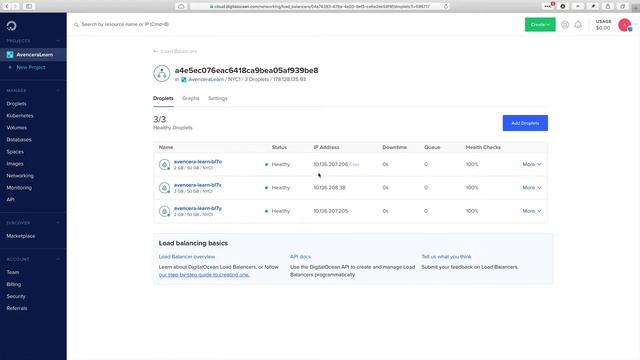Collapse the Projects section arrow
Viewport: 640px width, 360px height.
click(x=58, y=41)
